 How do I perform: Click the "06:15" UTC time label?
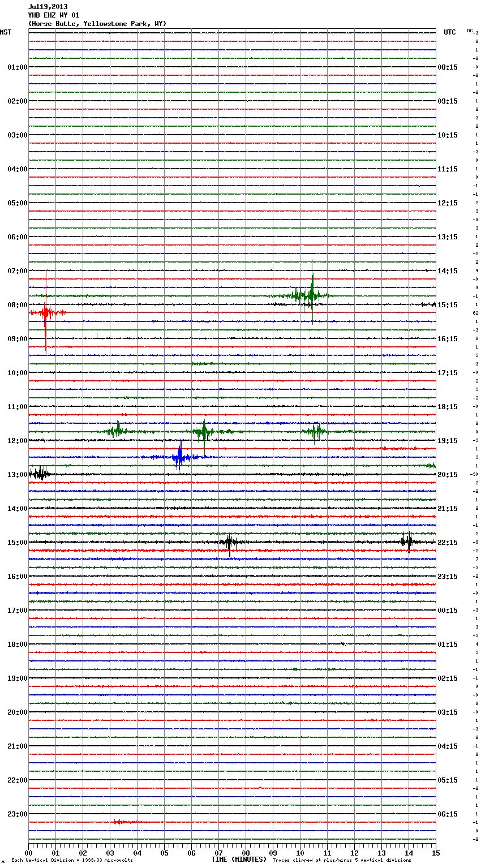click(448, 814)
